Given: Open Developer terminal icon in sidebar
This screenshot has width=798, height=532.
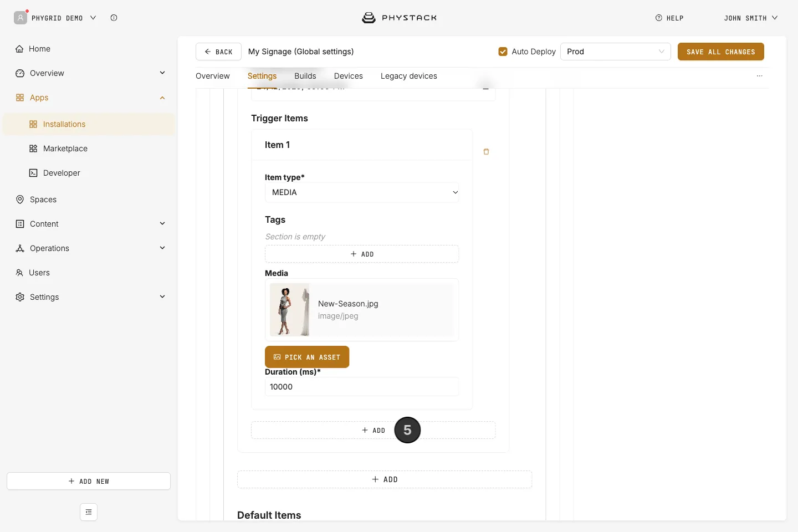Looking at the screenshot, I should (33, 173).
